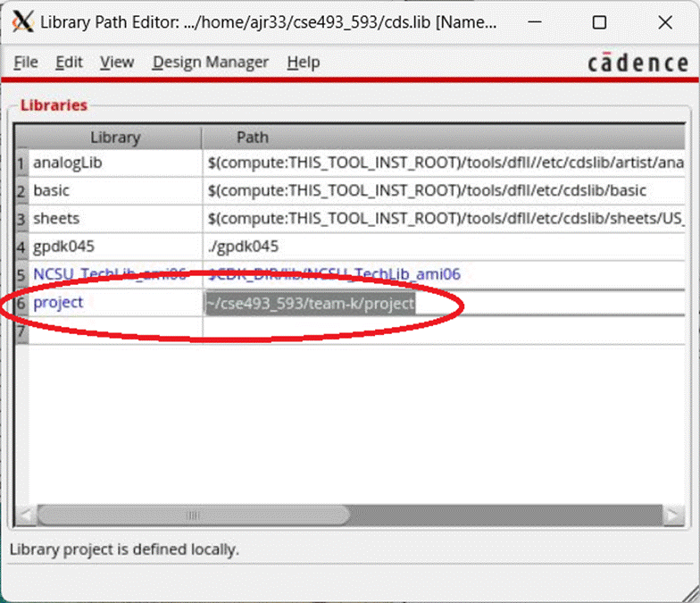Viewport: 700px width, 603px height.
Task: Click the horizontal scrollbar left arrow
Action: 27,515
